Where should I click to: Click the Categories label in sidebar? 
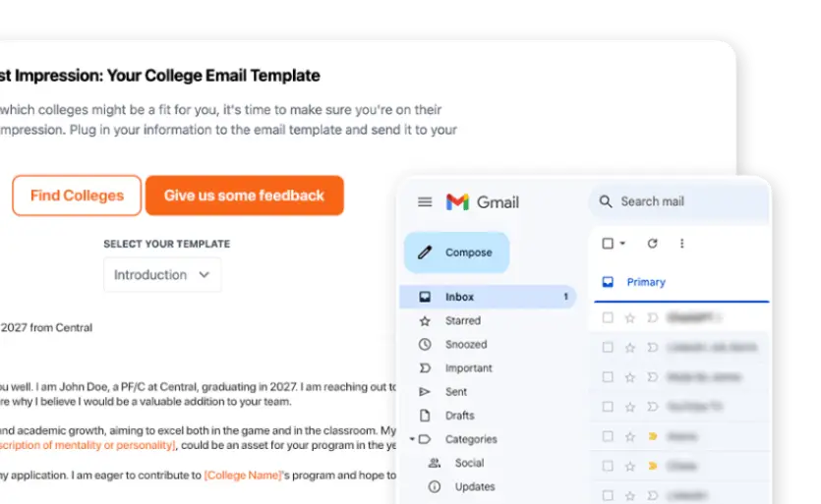click(471, 439)
